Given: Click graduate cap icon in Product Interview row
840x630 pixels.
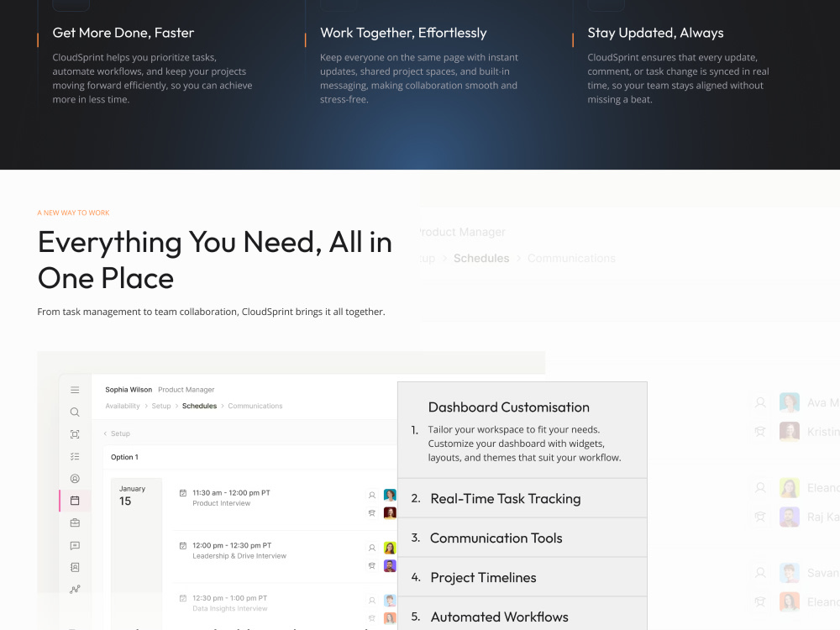Looking at the screenshot, I should pos(372,513).
